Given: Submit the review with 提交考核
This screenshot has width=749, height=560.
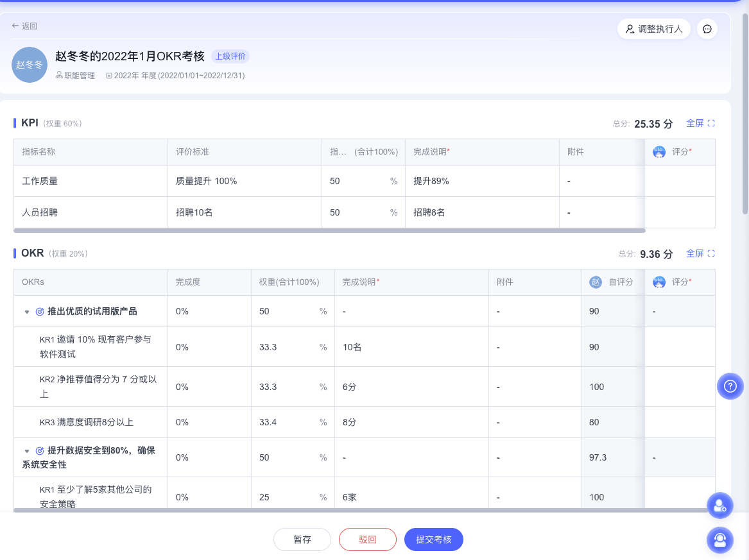Looking at the screenshot, I should pos(433,539).
